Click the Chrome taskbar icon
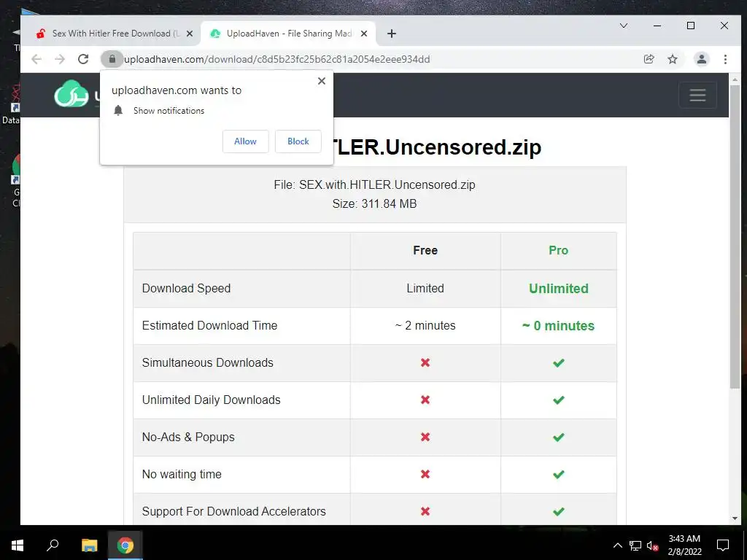This screenshot has height=560, width=747. pyautogui.click(x=125, y=545)
